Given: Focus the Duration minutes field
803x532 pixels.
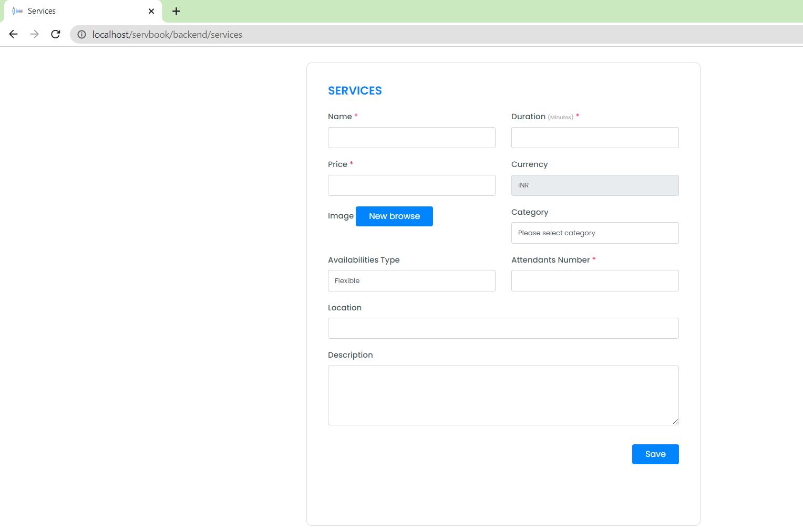Looking at the screenshot, I should click(x=594, y=138).
